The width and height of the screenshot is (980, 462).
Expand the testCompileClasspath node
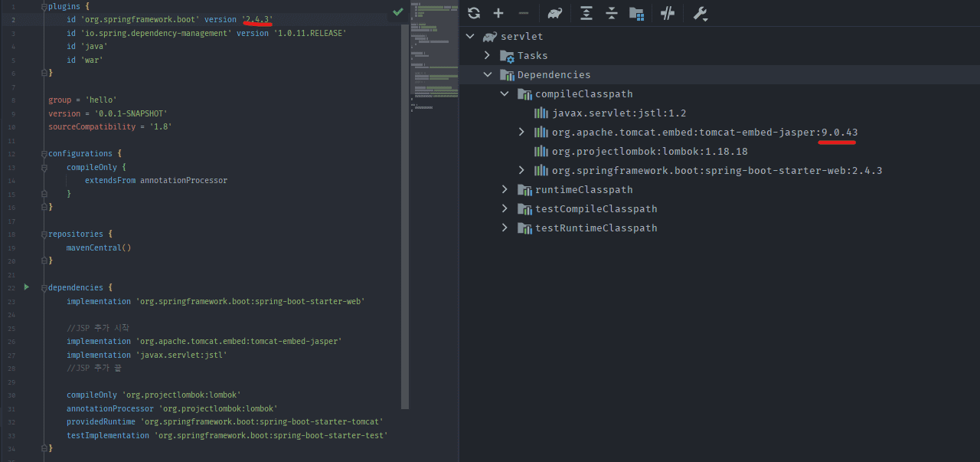[x=505, y=209]
